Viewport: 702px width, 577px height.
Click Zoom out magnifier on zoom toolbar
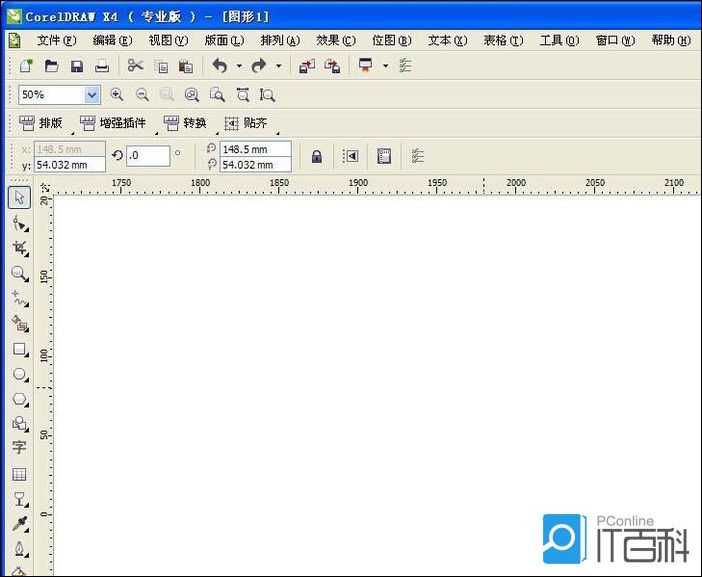(142, 94)
